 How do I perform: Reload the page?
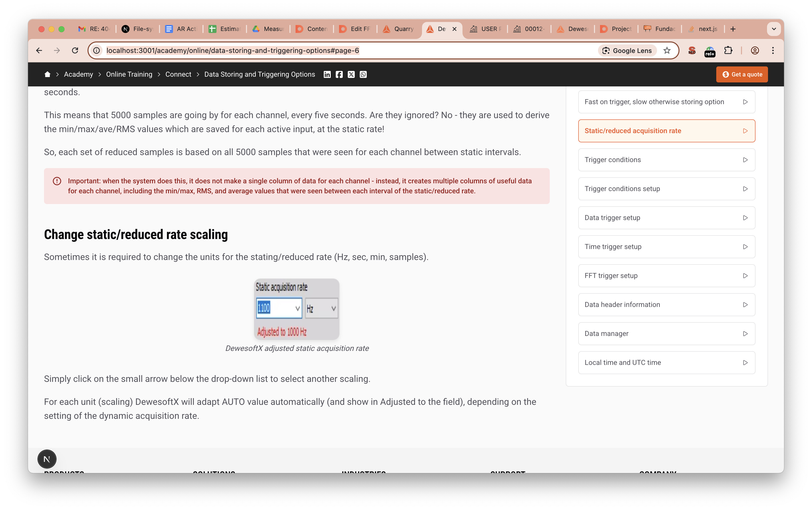[x=75, y=50]
